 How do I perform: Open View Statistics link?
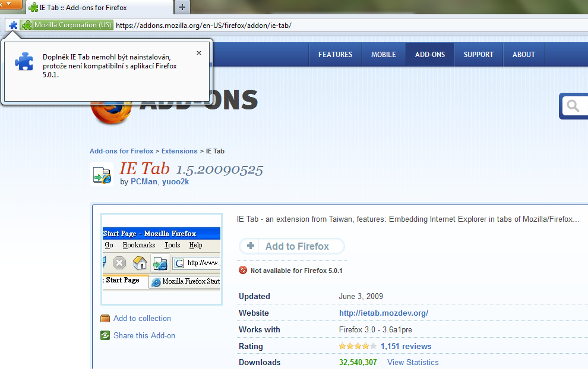(413, 362)
